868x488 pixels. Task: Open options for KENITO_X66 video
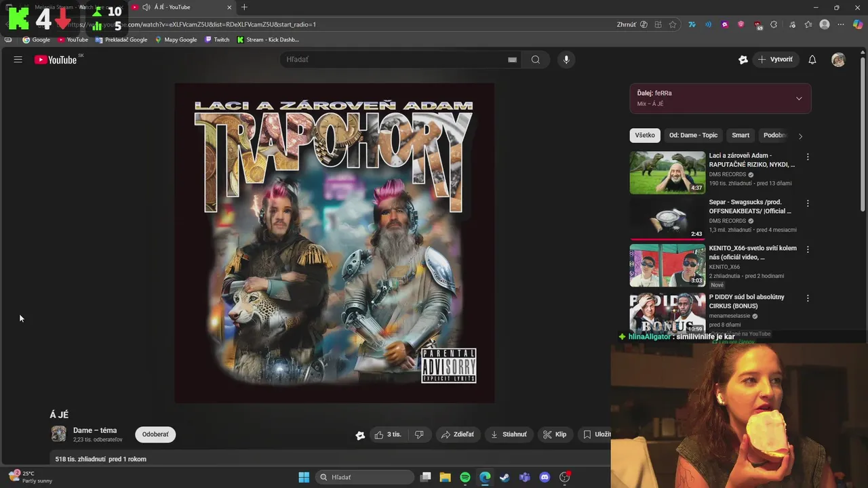(807, 249)
